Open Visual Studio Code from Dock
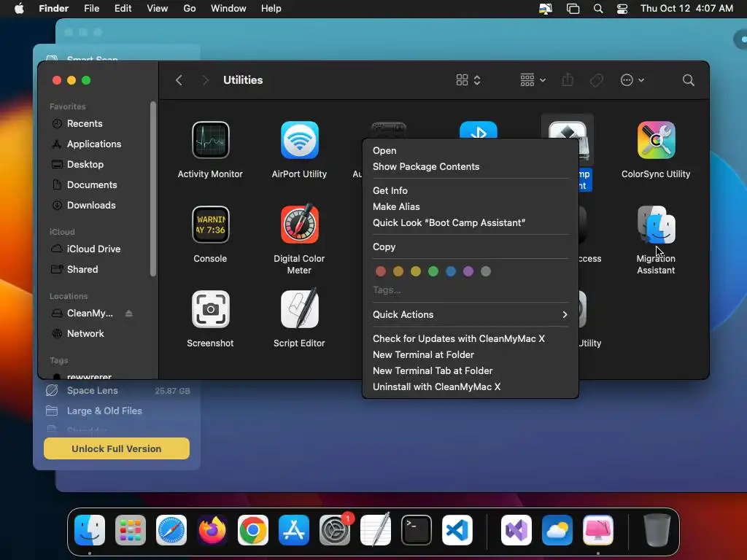 tap(457, 529)
